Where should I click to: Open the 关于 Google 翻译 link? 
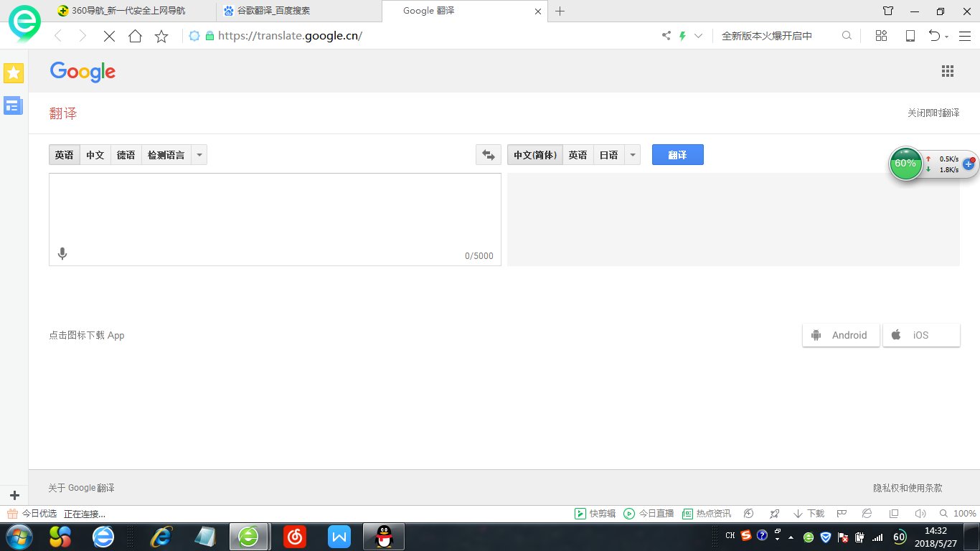pyautogui.click(x=81, y=487)
